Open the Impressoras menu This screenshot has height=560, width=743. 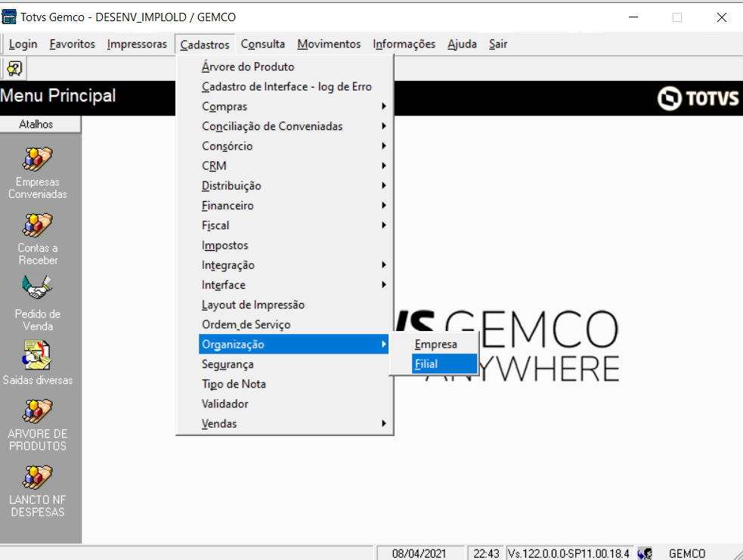[137, 44]
